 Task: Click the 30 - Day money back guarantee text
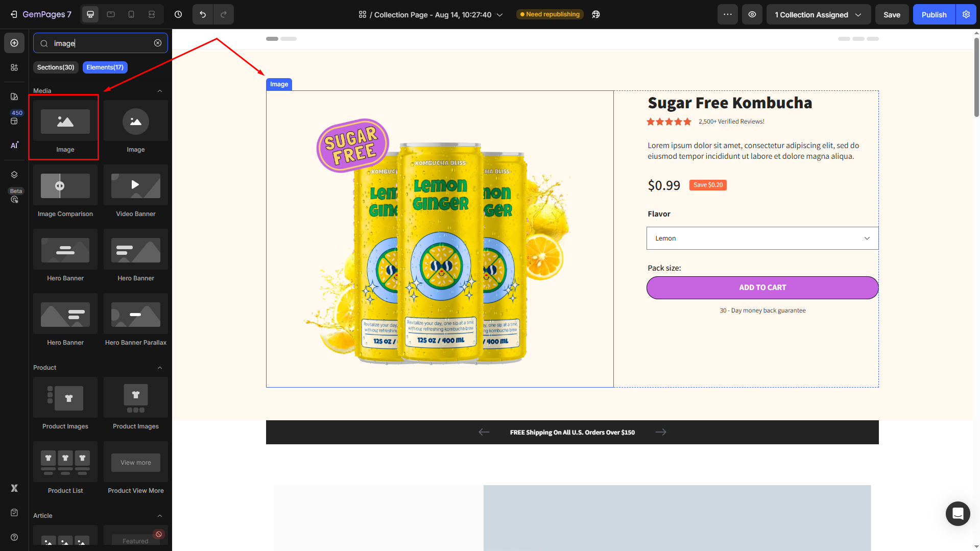tap(762, 310)
